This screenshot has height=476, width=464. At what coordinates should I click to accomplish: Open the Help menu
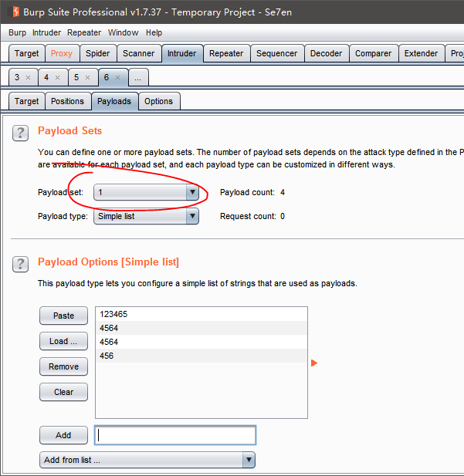tap(154, 32)
